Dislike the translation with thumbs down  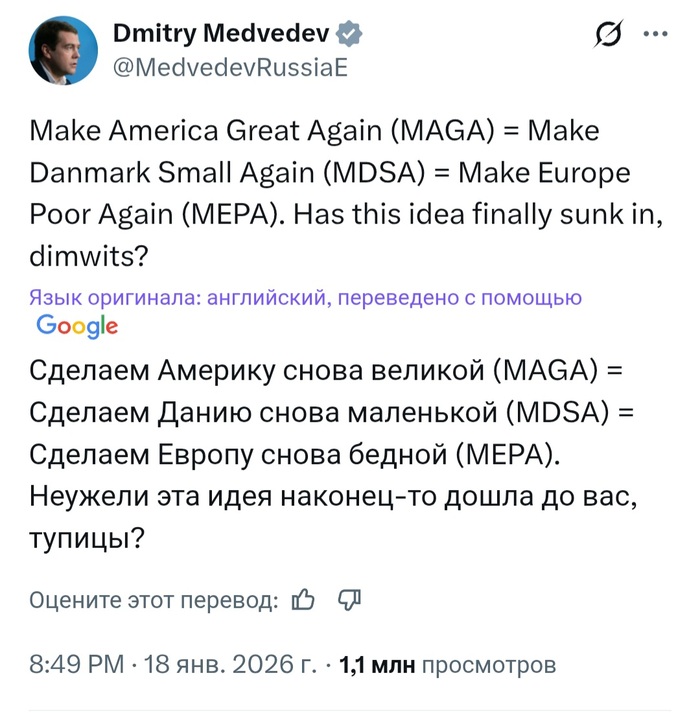point(349,600)
